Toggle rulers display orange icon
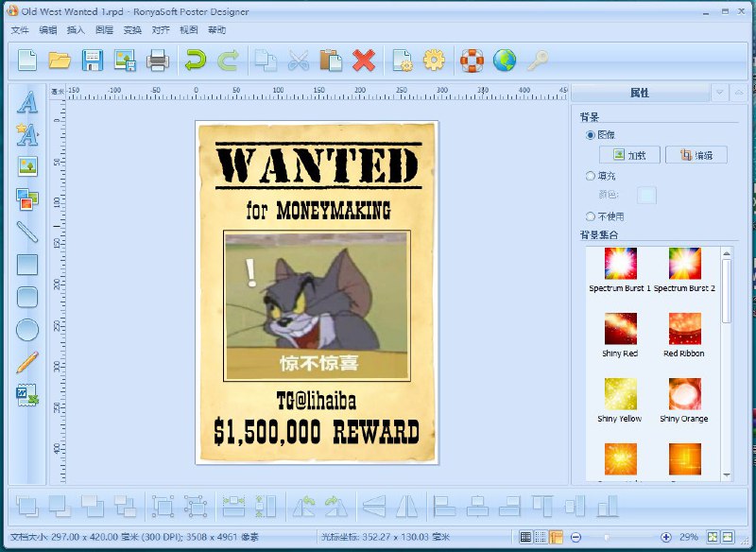This screenshot has height=552, width=756. click(556, 537)
